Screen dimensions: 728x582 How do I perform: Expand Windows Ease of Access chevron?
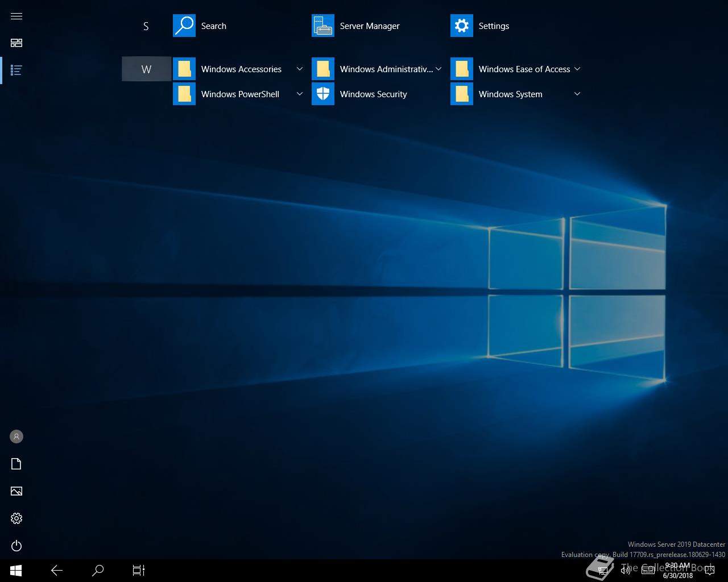coord(577,69)
